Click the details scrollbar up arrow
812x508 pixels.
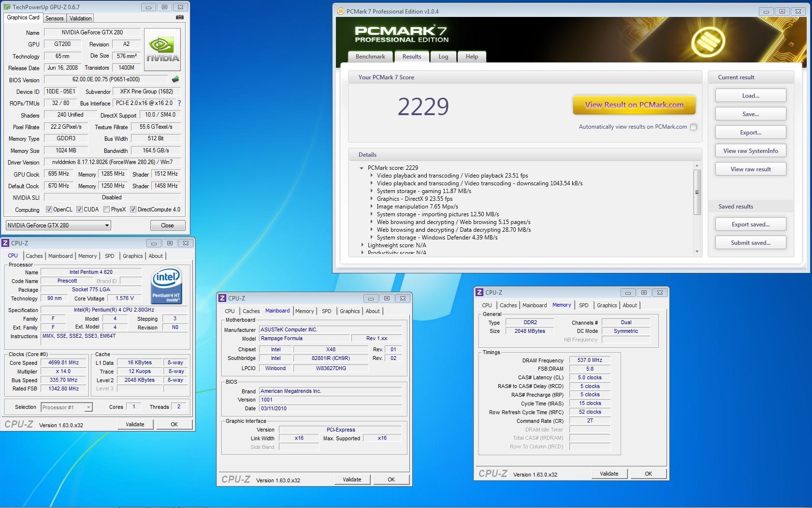point(697,165)
